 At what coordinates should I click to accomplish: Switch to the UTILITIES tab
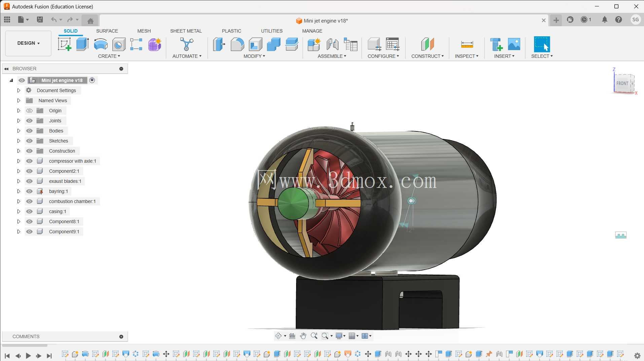[272, 31]
